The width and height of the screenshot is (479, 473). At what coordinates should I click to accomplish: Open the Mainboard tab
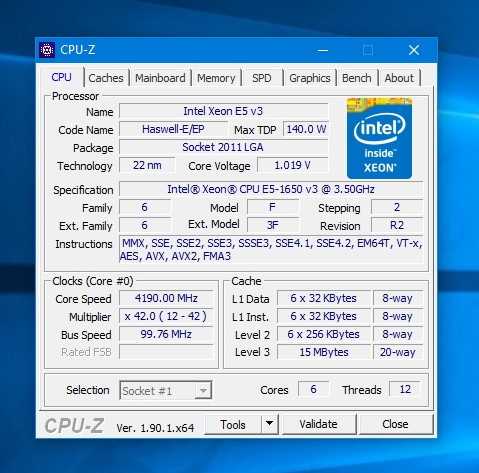[160, 78]
